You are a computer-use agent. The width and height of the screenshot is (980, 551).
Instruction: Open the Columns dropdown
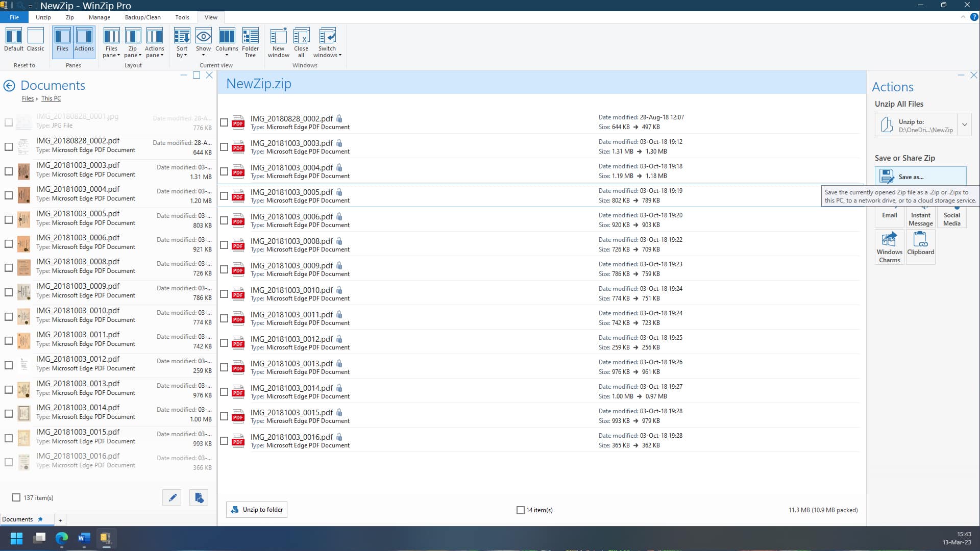(x=227, y=42)
